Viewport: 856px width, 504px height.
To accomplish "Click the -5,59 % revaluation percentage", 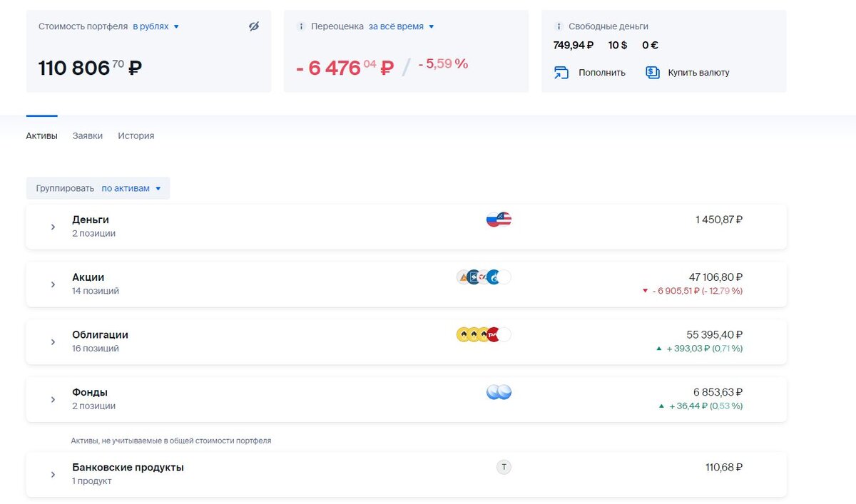I will click(443, 63).
